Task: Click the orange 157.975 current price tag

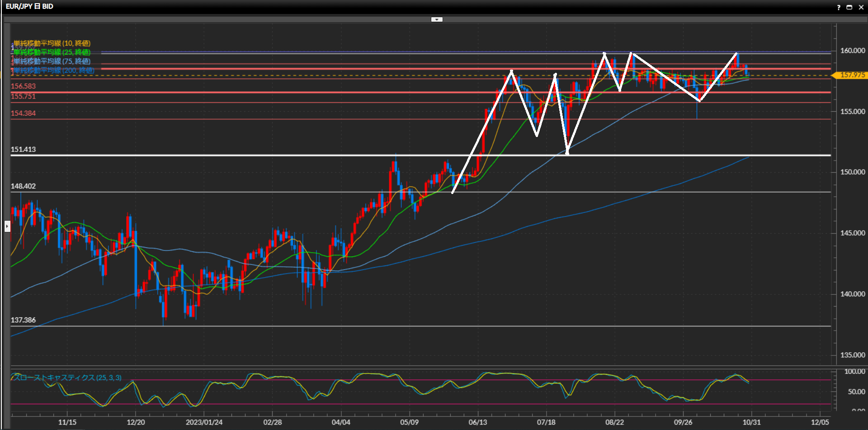Action: click(851, 75)
